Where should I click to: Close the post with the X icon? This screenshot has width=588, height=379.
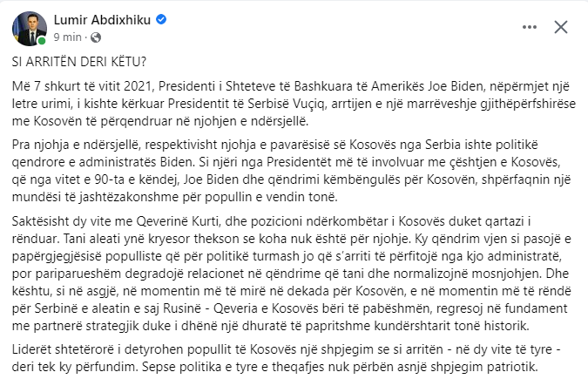tap(561, 27)
